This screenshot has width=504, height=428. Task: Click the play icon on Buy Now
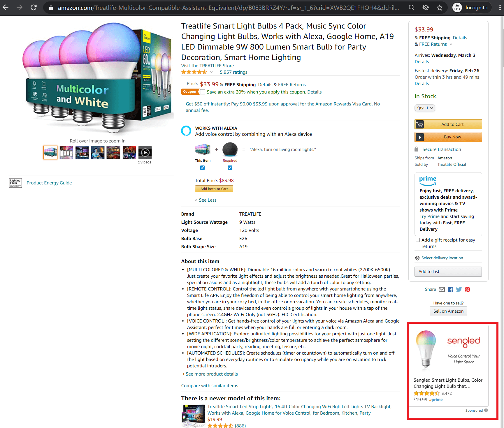pos(420,137)
